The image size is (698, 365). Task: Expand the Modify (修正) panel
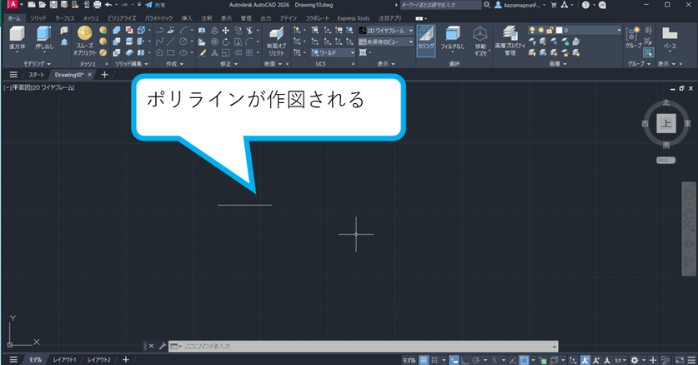coord(228,64)
